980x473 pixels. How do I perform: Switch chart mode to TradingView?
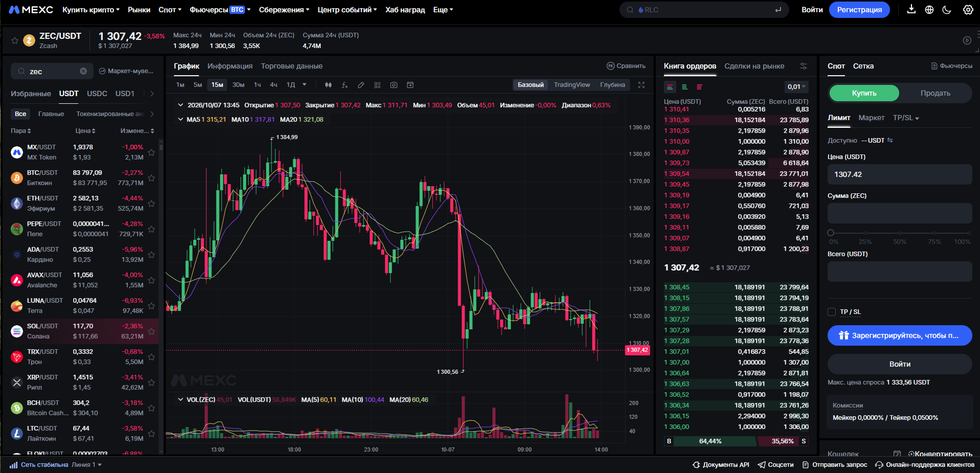click(x=572, y=85)
